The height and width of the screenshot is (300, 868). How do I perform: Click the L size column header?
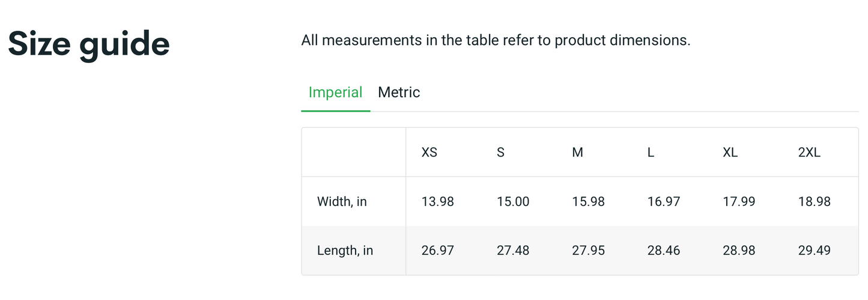point(651,152)
